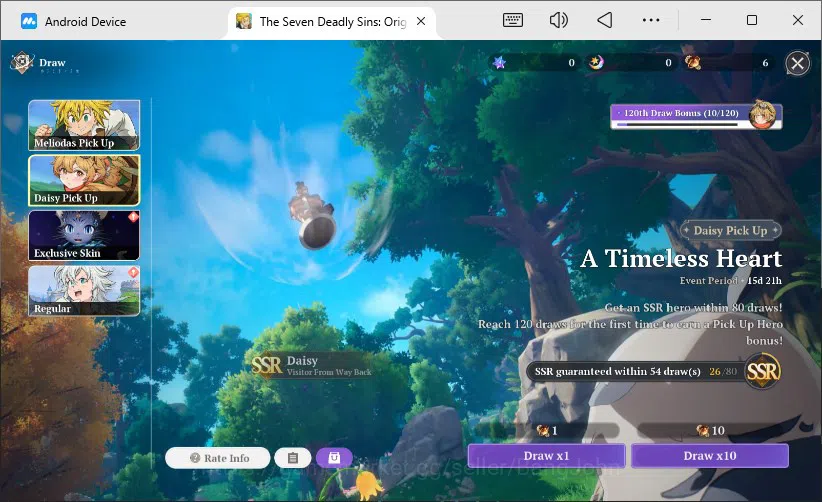Switch to the Android Device tab

73,21
